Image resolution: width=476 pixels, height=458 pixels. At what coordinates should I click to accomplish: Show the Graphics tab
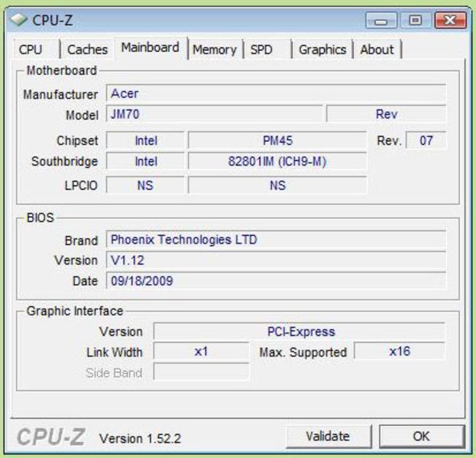[x=322, y=50]
